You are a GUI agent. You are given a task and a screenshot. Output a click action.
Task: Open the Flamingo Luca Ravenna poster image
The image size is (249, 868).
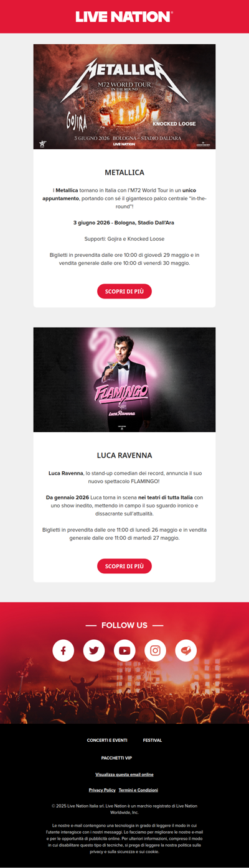(x=125, y=379)
